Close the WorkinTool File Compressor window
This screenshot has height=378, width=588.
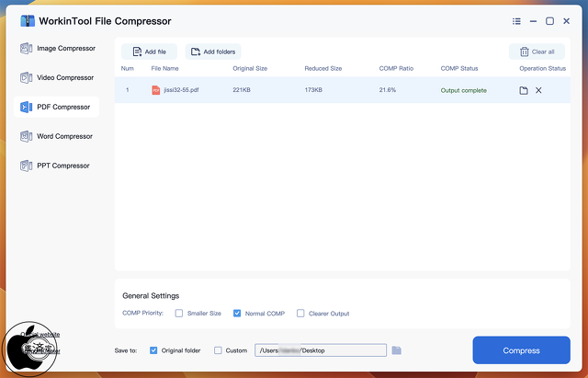click(x=566, y=21)
